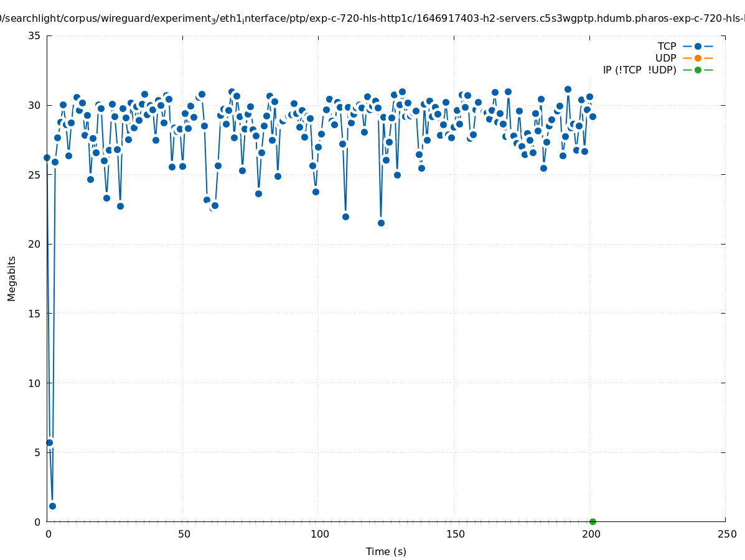Click the 35 tick label on y-axis
This screenshot has height=560, width=745.
pos(35,35)
